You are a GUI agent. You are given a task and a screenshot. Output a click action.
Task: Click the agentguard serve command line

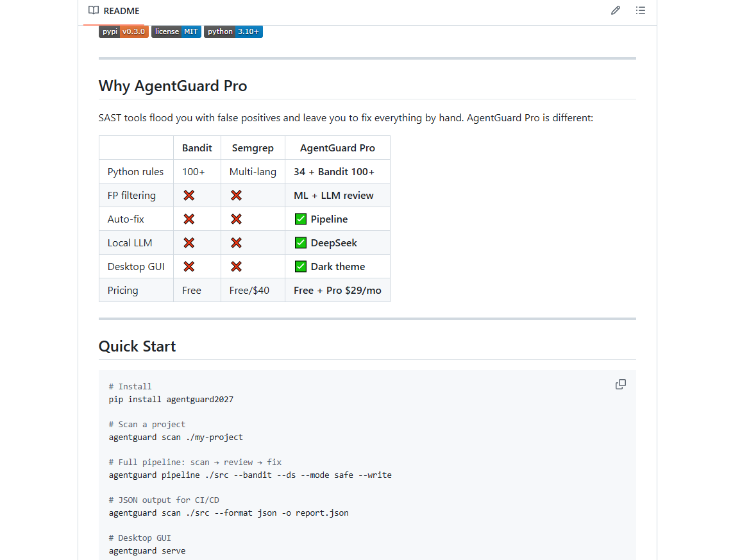coord(147,550)
